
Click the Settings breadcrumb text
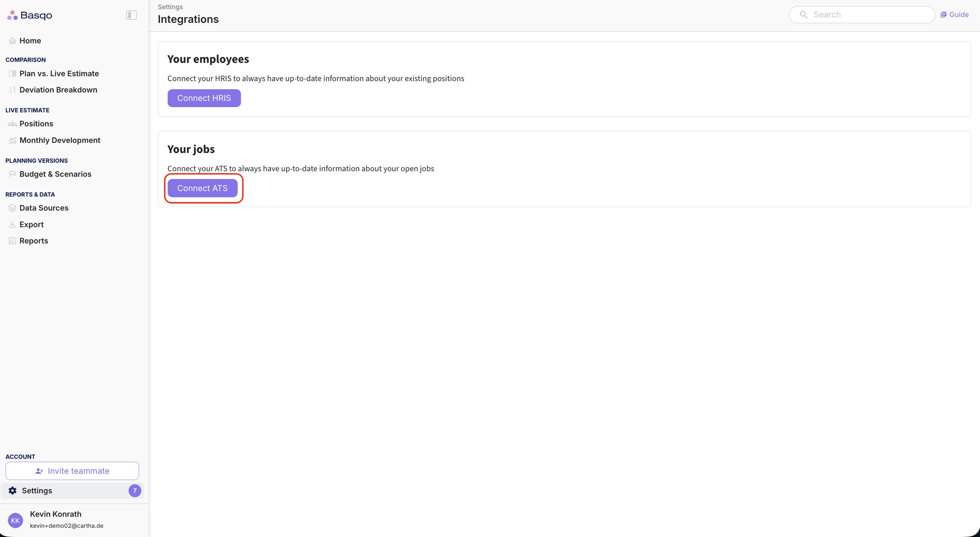[x=170, y=7]
